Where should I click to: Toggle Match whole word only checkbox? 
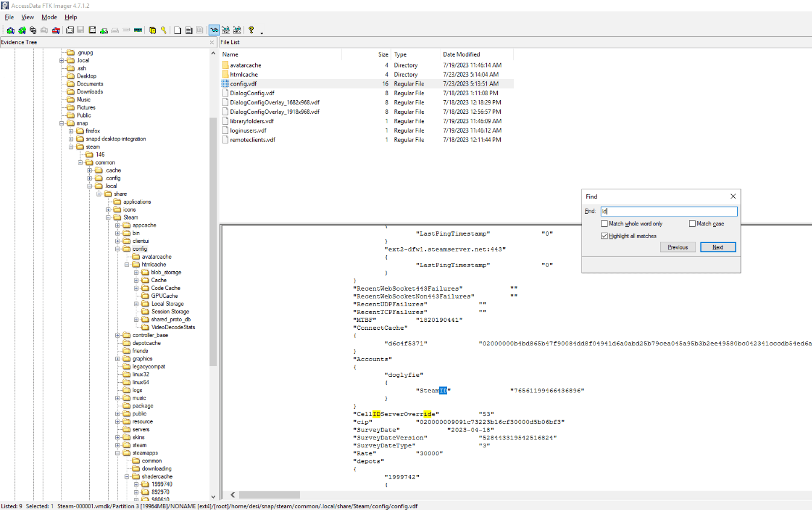pos(604,224)
